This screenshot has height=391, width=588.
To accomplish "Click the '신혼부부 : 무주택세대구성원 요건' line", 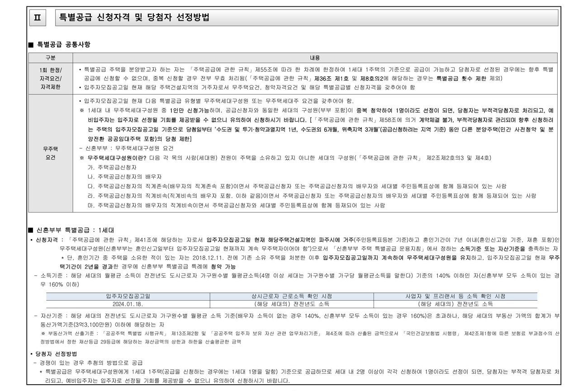I will tap(126, 148).
